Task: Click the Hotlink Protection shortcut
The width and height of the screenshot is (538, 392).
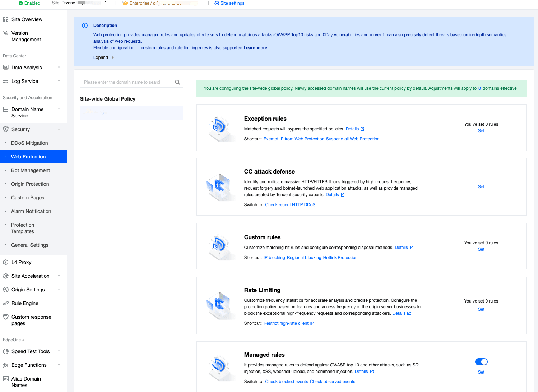Action: click(x=340, y=258)
